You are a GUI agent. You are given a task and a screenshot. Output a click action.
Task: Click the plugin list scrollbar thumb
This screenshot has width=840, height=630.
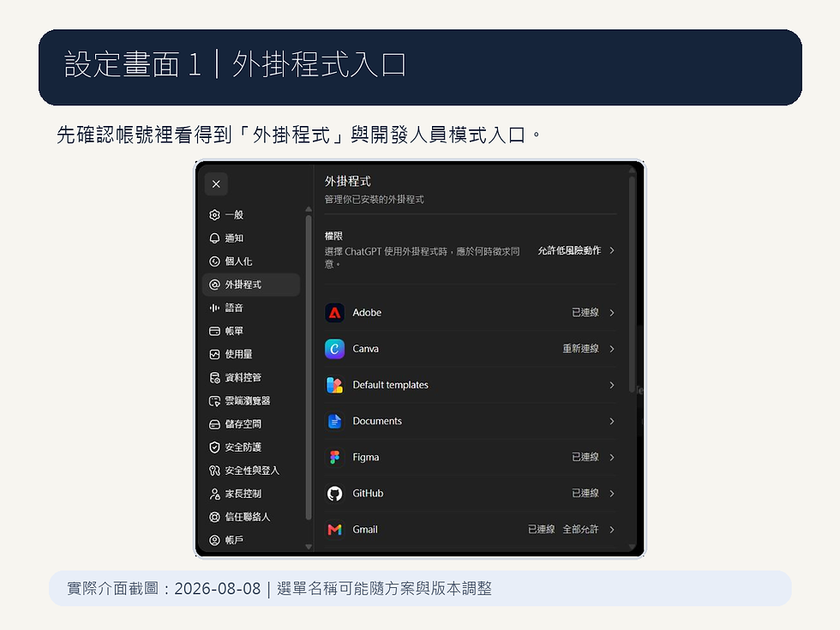[x=633, y=284]
